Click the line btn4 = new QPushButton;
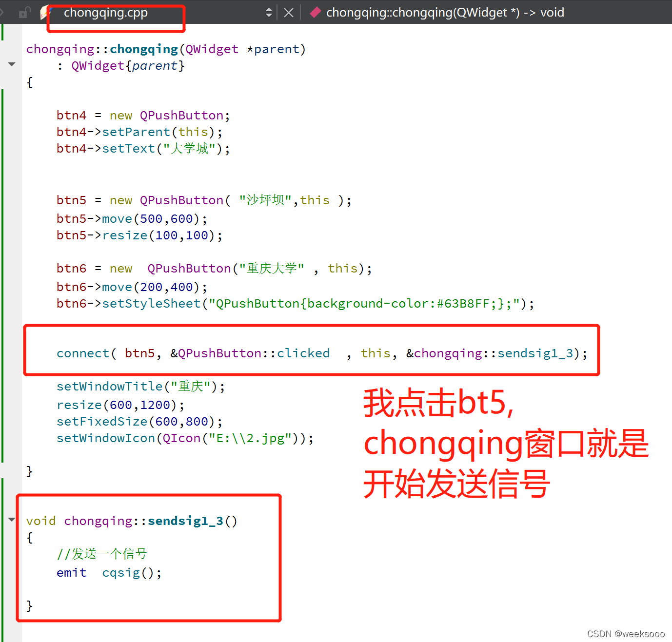Viewport: 672px width, 642px height. pos(143,115)
